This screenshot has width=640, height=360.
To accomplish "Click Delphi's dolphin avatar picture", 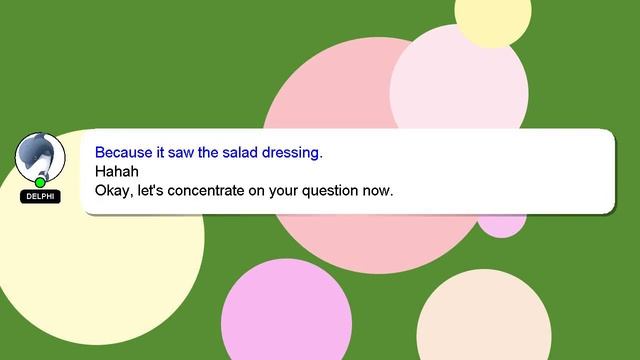I will point(40,157).
